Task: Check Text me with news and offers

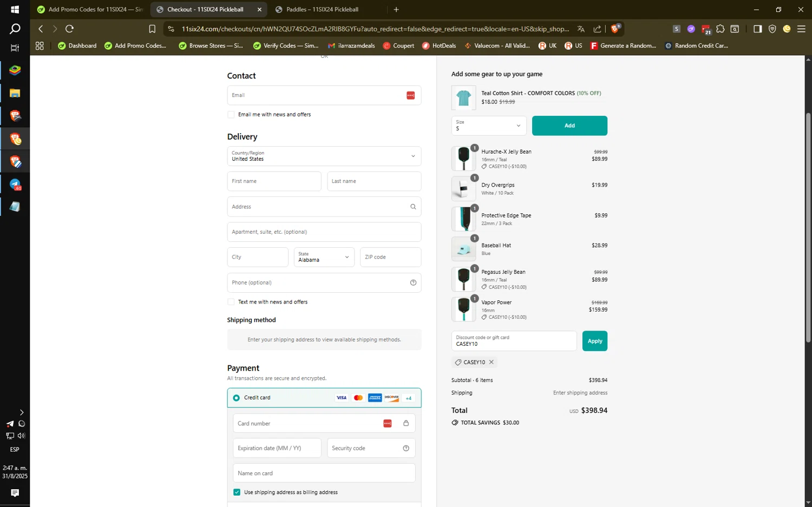Action: tap(231, 302)
